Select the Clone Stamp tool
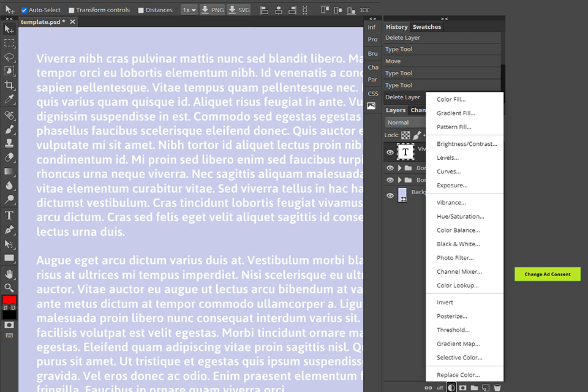This screenshot has height=392, width=588. [x=9, y=143]
